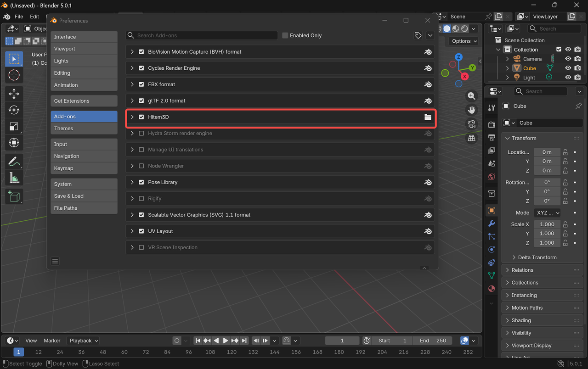The width and height of the screenshot is (588, 369).
Task: Enable the Rigify add-on
Action: pos(141,198)
